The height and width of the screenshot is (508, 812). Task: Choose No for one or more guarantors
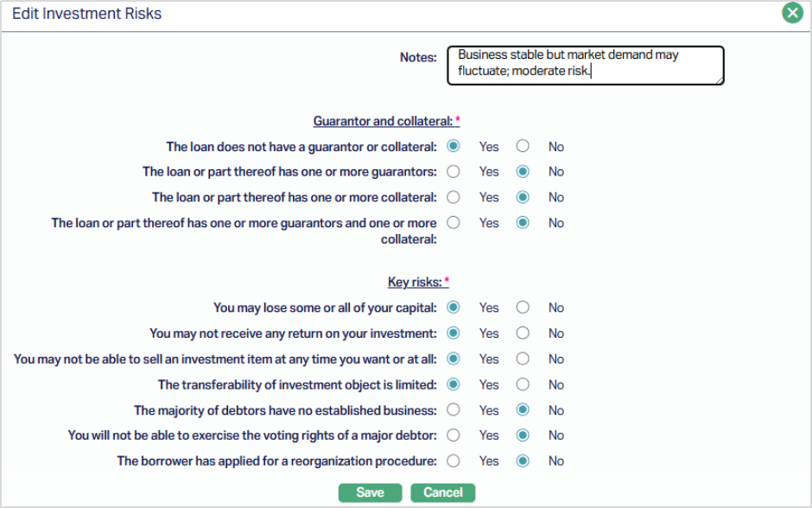pyautogui.click(x=523, y=172)
